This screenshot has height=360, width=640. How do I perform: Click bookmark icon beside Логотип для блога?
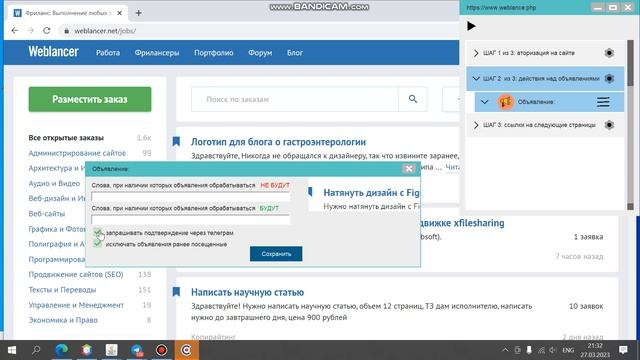coord(176,142)
